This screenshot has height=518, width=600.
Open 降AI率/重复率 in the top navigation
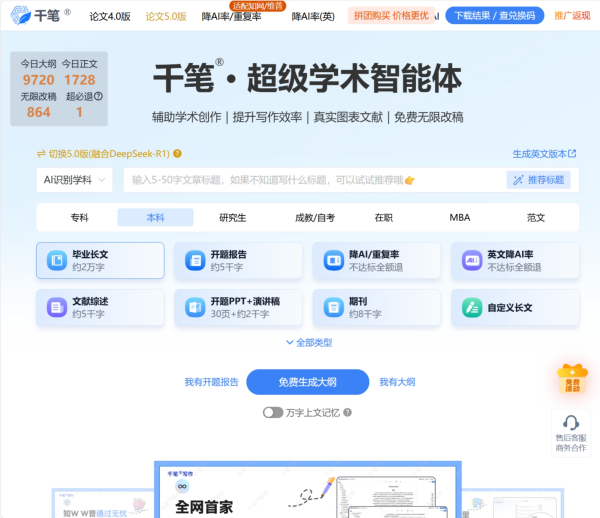pyautogui.click(x=231, y=16)
